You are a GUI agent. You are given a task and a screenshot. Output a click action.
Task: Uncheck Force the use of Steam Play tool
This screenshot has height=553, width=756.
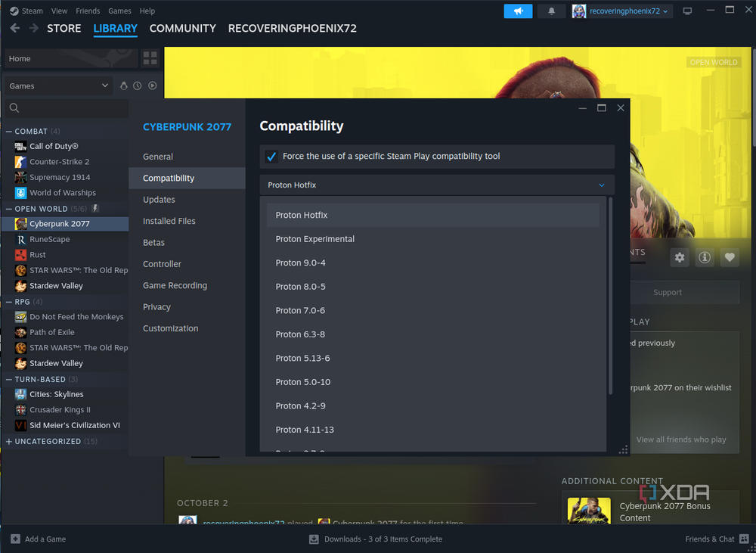click(x=271, y=157)
